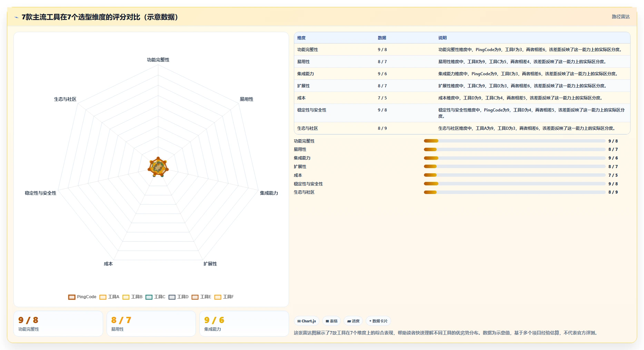Open the 8 / 7 易用性 data card
The image size is (644, 350).
pyautogui.click(x=151, y=324)
